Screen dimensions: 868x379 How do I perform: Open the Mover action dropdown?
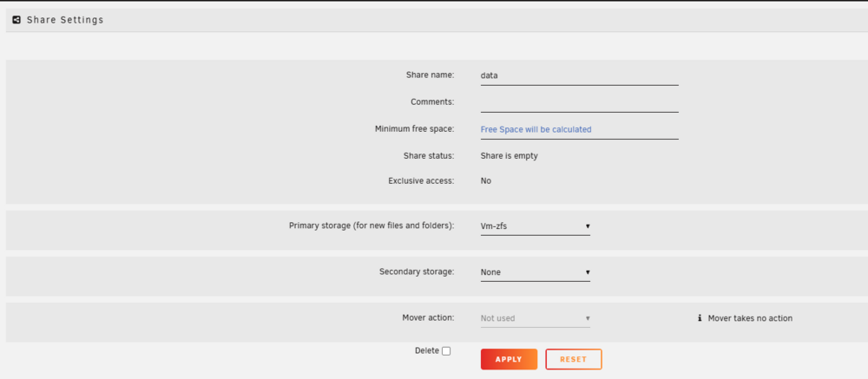(536, 318)
